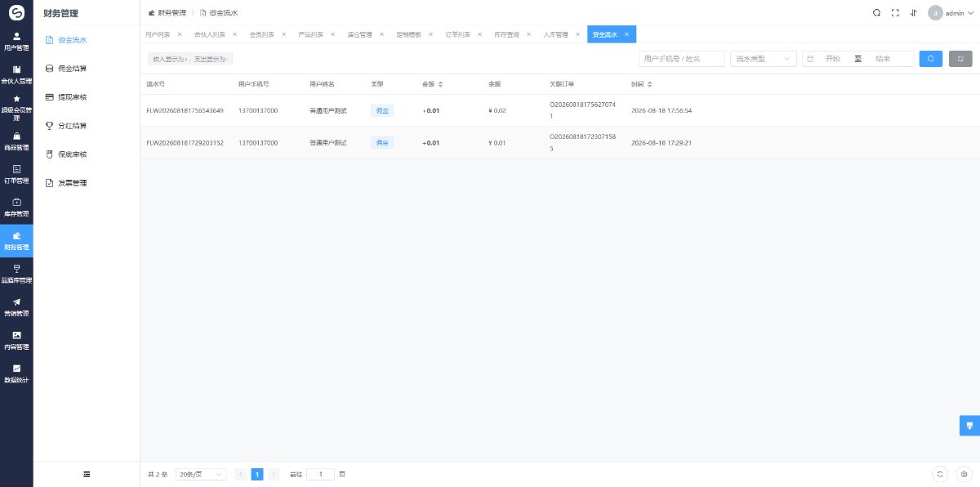Open the 20条/页 page size dropdown

tap(201, 474)
